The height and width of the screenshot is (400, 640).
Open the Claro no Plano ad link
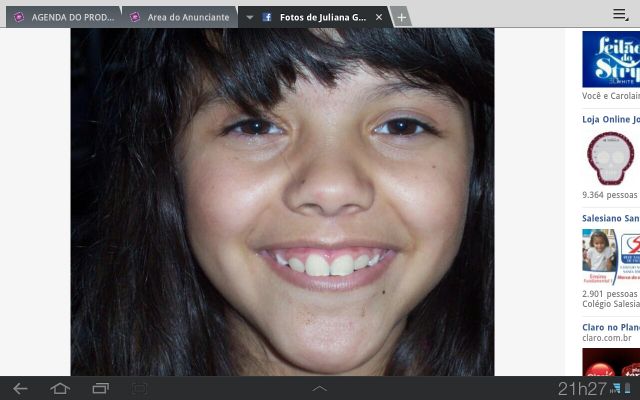[x=610, y=326]
